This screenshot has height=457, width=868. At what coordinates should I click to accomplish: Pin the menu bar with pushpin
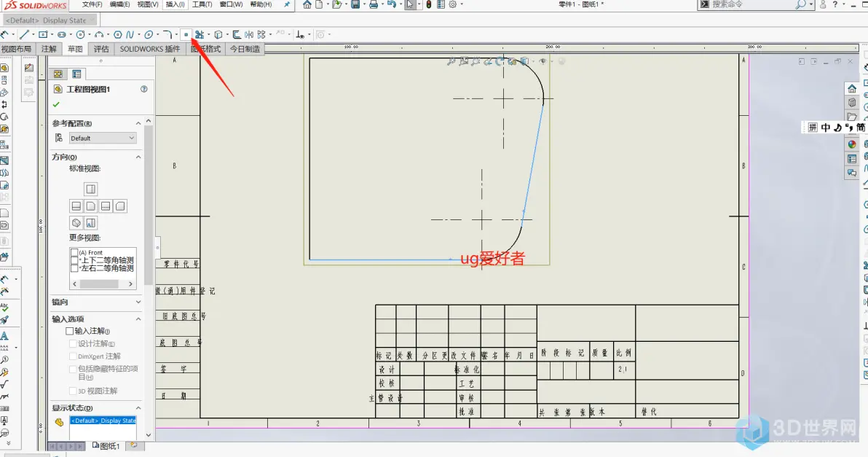pyautogui.click(x=287, y=4)
